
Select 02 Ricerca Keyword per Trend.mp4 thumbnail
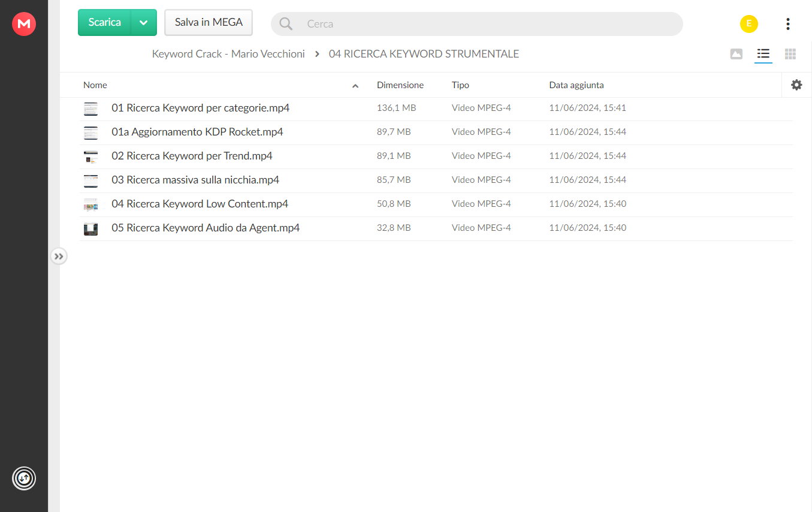90,156
